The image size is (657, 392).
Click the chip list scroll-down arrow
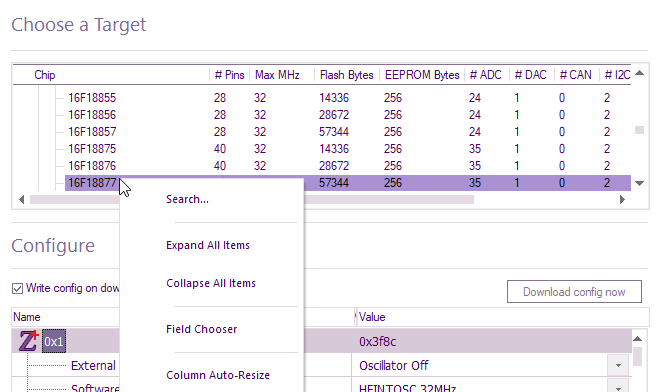click(639, 183)
